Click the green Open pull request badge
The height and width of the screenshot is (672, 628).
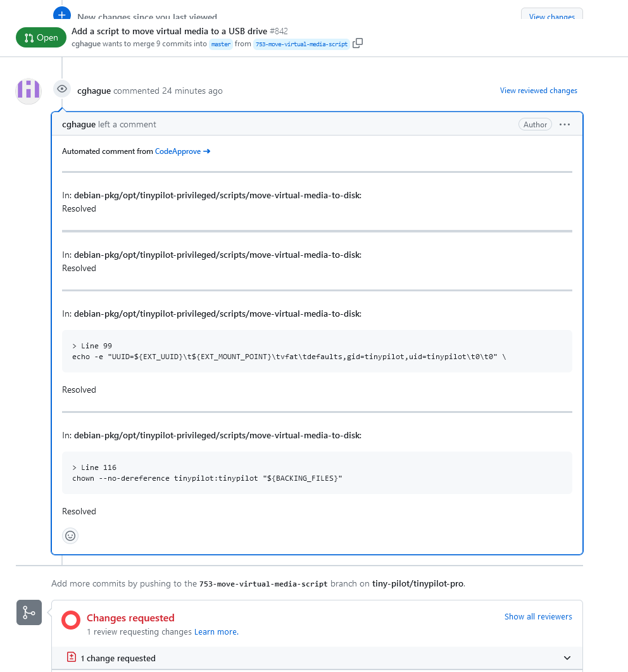pos(41,37)
